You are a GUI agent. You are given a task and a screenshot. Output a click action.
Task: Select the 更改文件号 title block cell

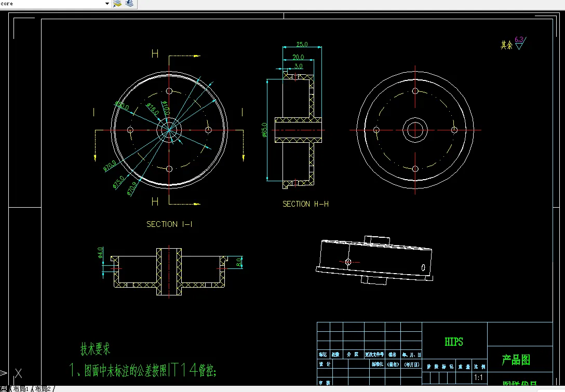click(374, 355)
